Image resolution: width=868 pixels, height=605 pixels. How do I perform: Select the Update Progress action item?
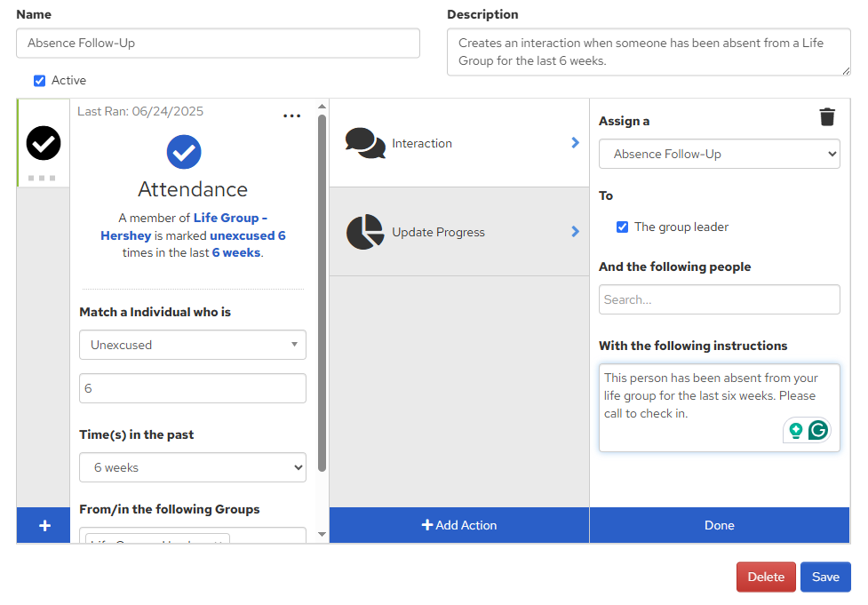point(459,232)
